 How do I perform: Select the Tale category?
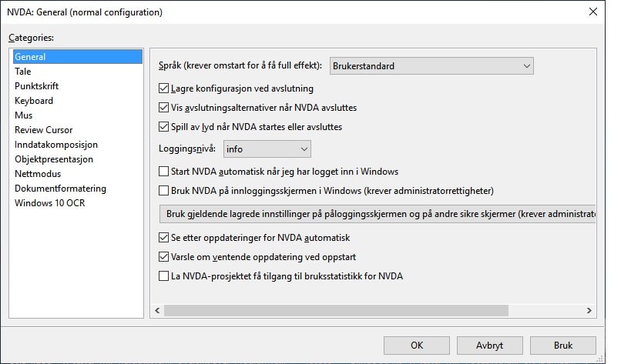tap(23, 72)
